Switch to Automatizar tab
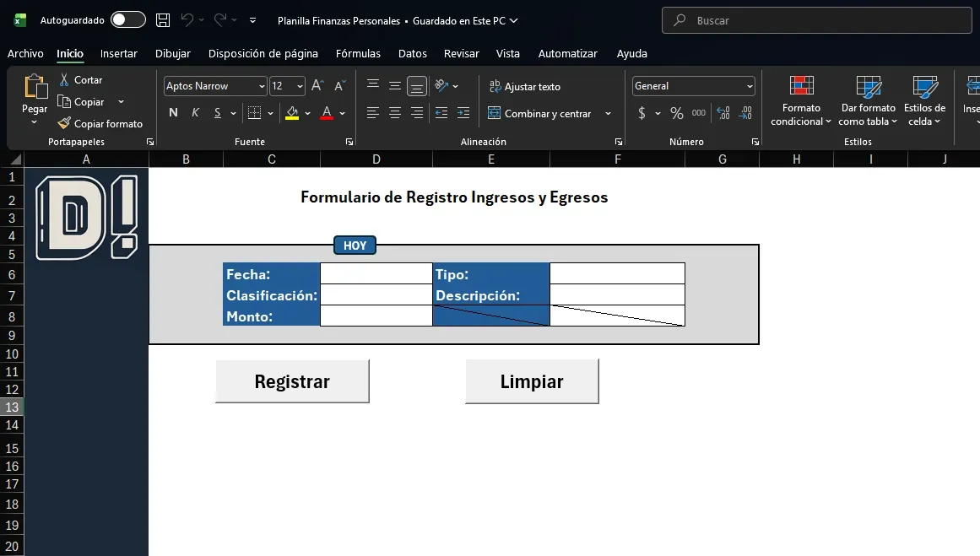Image resolution: width=980 pixels, height=556 pixels. tap(567, 54)
